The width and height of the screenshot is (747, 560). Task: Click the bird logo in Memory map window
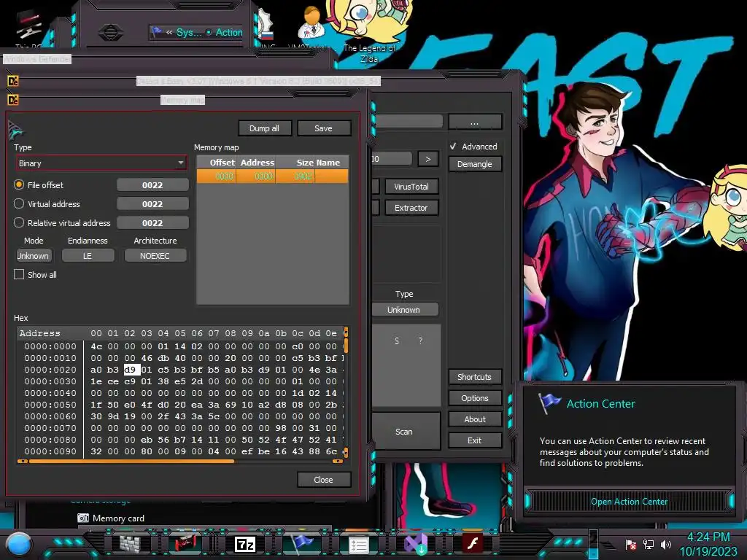16,130
